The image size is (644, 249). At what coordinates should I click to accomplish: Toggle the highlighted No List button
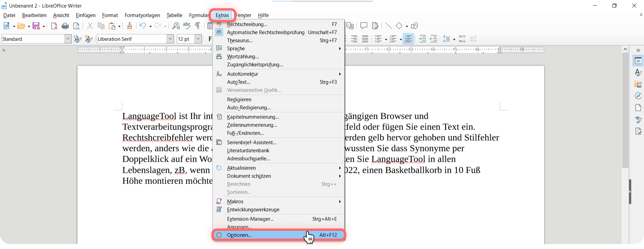tap(408, 39)
